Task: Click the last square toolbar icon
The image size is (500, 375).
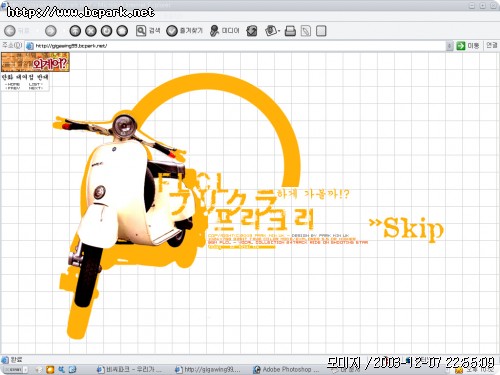Action: [321, 31]
